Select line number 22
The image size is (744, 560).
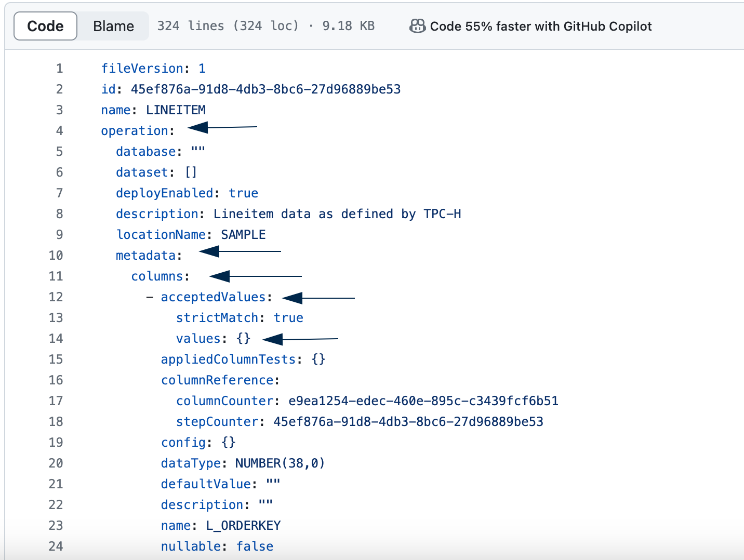point(56,505)
